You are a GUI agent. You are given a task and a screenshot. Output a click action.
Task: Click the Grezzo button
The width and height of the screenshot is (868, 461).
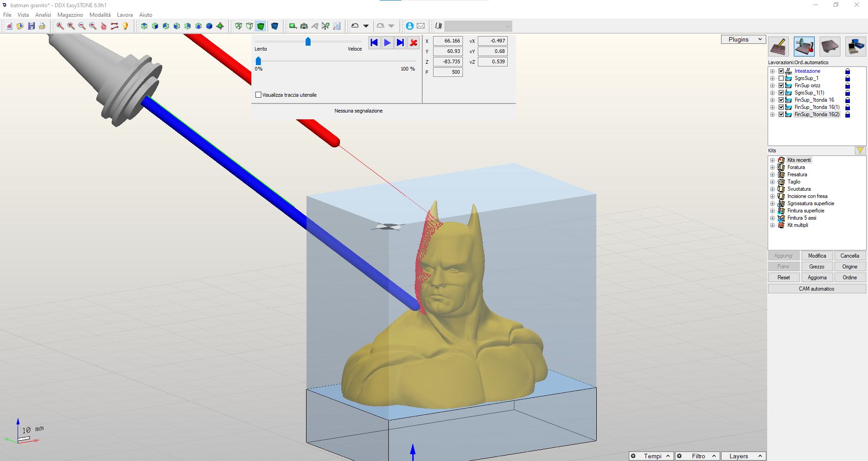point(817,267)
